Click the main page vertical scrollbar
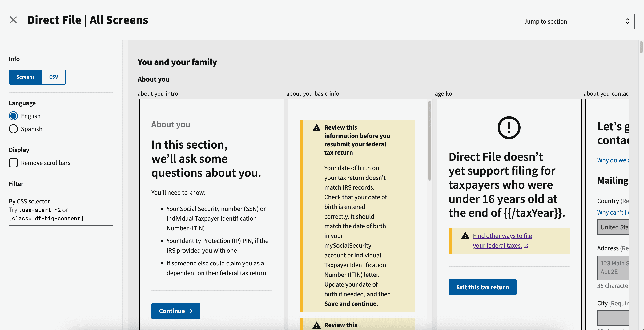The width and height of the screenshot is (644, 330). (x=641, y=47)
